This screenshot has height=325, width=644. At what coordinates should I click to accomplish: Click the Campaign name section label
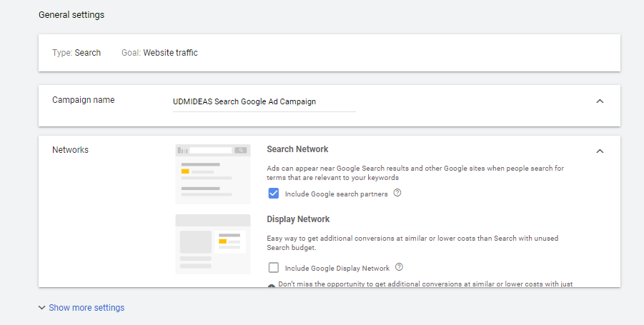[x=84, y=100]
